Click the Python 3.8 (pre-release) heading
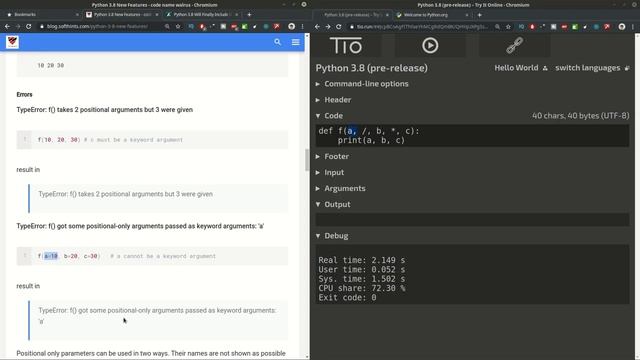This screenshot has width=640, height=360. (x=371, y=68)
